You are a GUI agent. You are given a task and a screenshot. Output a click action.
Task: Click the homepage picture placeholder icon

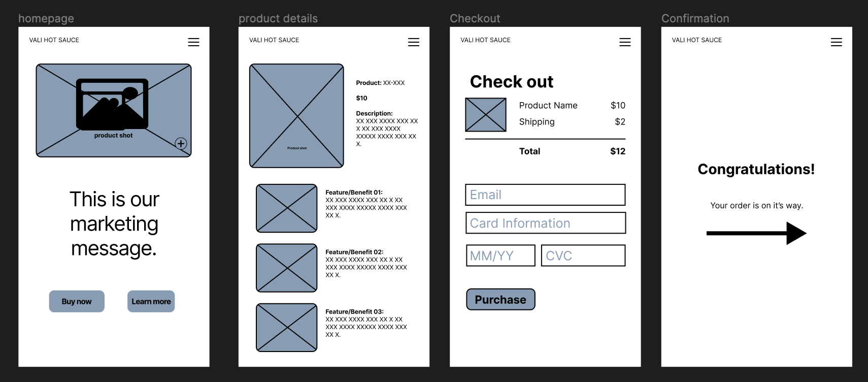(x=112, y=104)
